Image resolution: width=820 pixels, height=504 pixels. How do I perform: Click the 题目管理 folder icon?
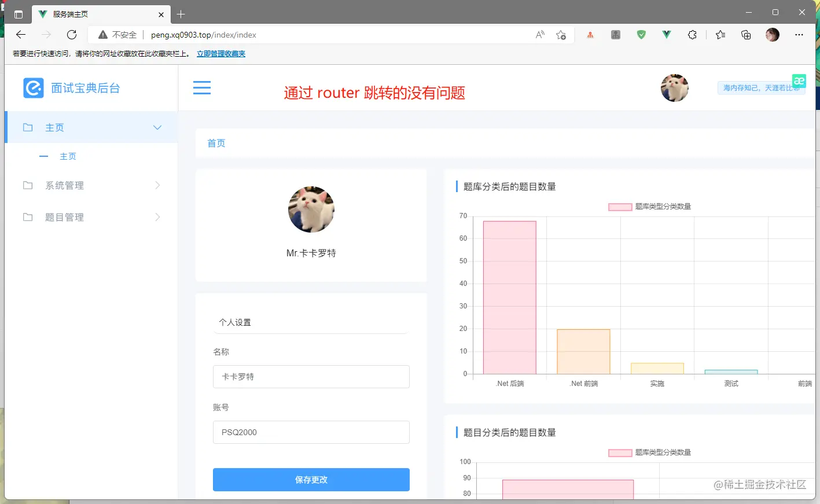click(x=27, y=216)
